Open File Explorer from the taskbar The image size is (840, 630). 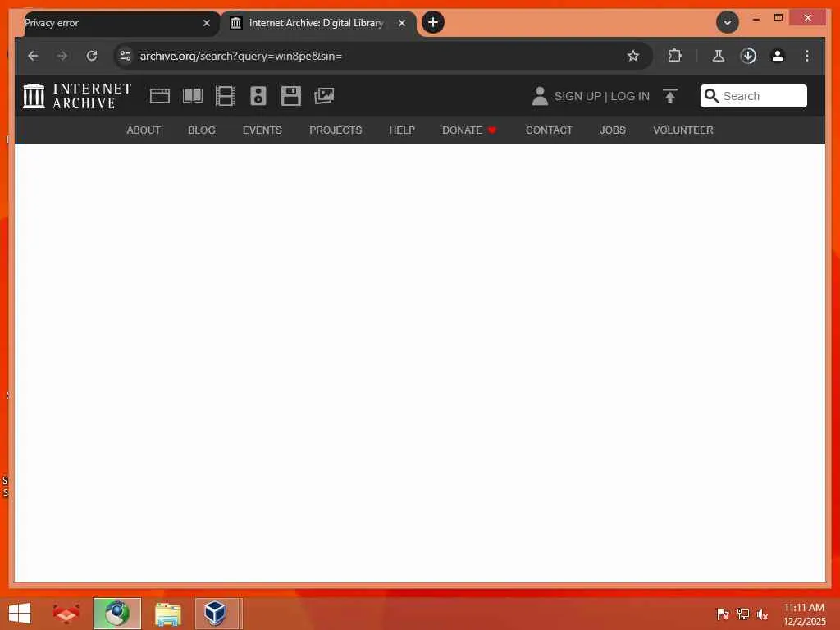[168, 614]
